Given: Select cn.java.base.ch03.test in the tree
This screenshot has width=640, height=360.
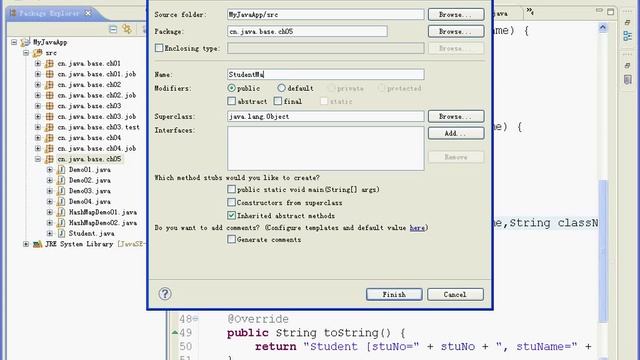Looking at the screenshot, I should click(x=98, y=127).
